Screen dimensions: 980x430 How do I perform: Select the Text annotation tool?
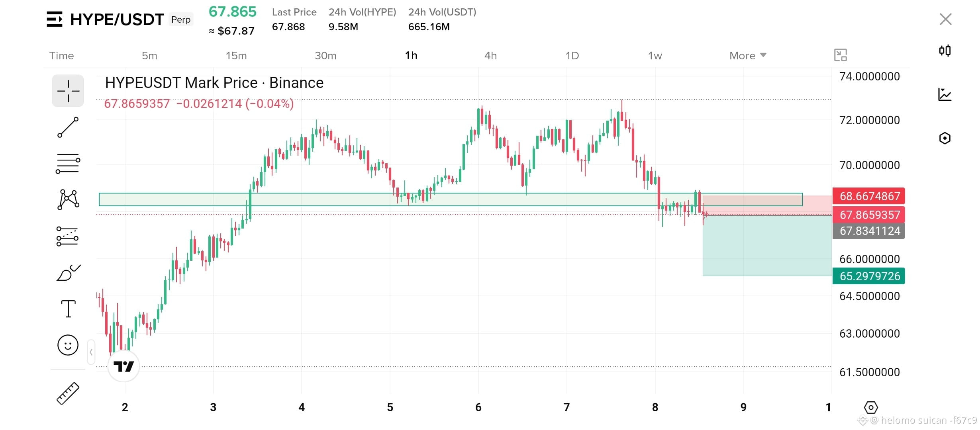pos(68,309)
